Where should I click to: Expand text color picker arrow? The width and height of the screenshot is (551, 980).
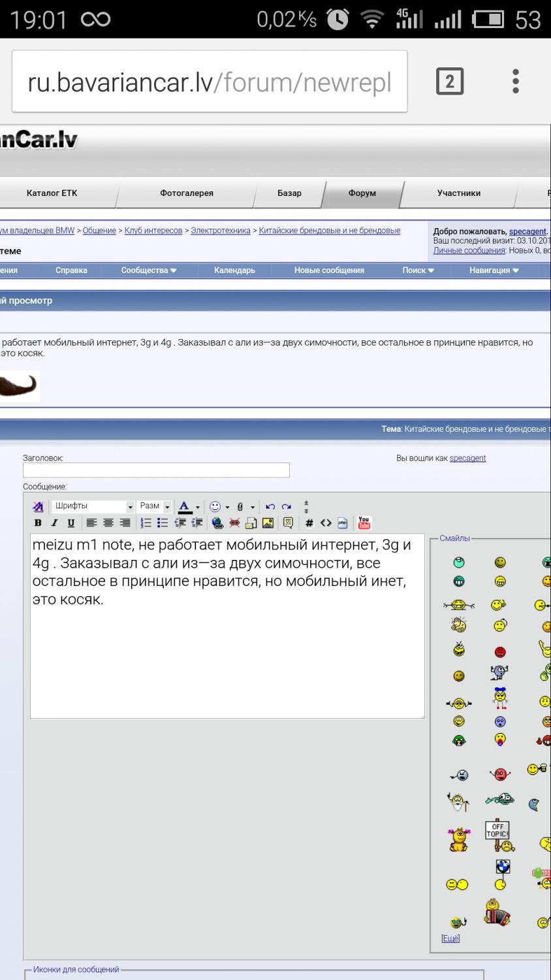[198, 507]
